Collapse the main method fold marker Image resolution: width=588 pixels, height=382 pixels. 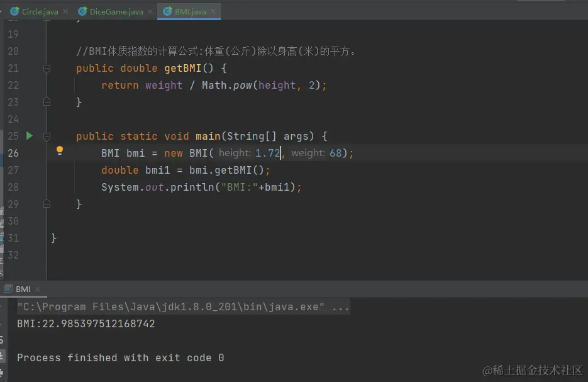click(x=47, y=136)
